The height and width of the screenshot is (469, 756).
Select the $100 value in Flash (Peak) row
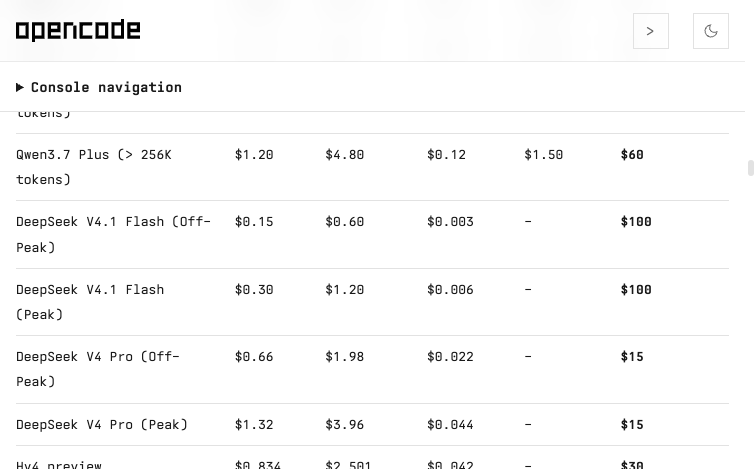636,290
